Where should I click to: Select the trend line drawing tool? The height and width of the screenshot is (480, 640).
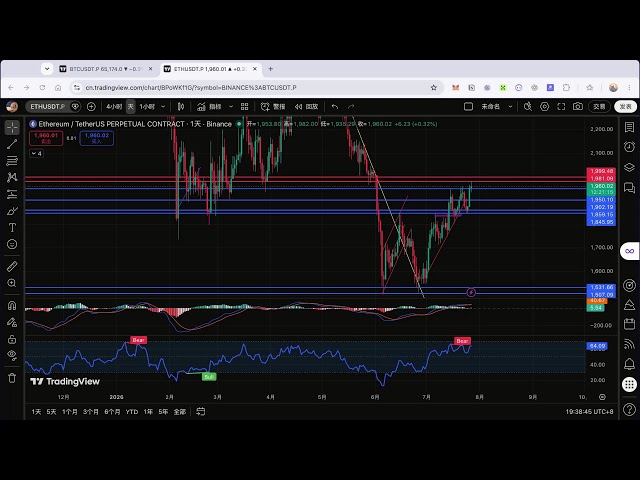click(x=12, y=144)
